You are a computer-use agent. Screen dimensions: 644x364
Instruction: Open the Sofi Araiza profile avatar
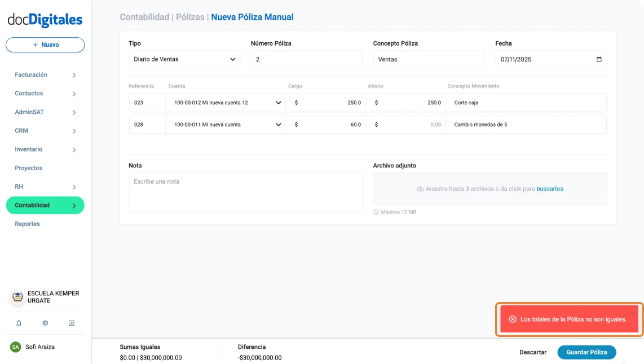click(16, 347)
